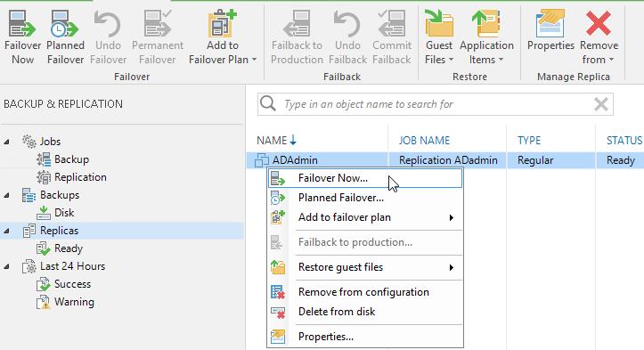This screenshot has height=350, width=644.
Task: Collapse the Jobs tree node
Action: point(6,142)
